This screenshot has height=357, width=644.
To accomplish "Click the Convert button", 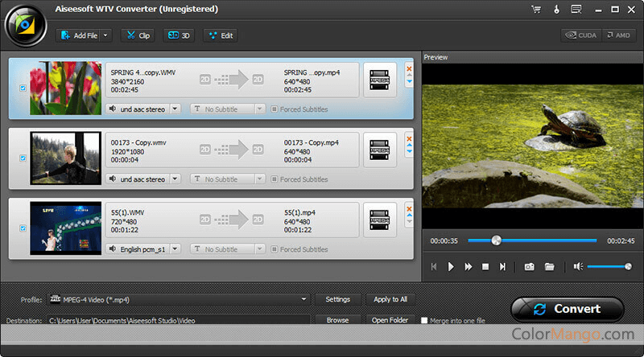I will pos(567,309).
